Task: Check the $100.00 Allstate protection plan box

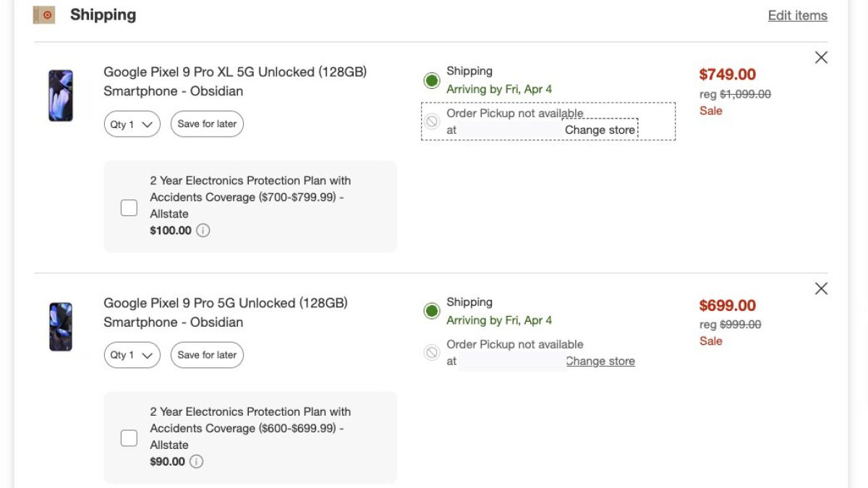Action: (x=129, y=208)
